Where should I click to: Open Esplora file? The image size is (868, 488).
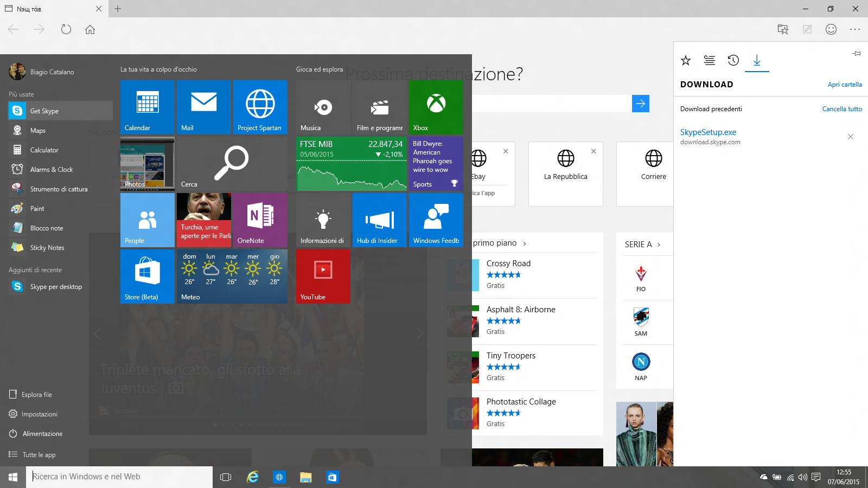click(x=31, y=395)
